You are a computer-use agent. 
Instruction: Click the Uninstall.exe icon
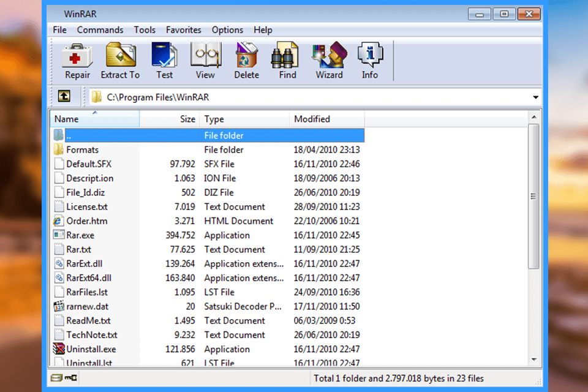click(59, 349)
